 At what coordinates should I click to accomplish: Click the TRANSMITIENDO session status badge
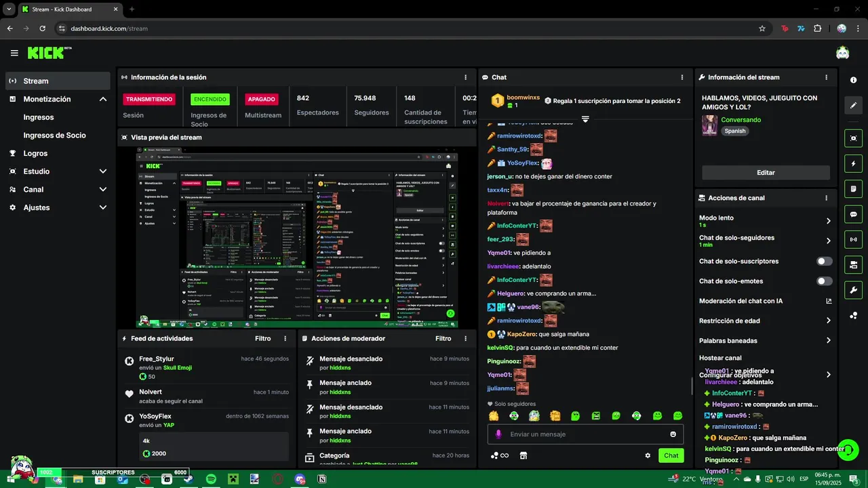(149, 99)
